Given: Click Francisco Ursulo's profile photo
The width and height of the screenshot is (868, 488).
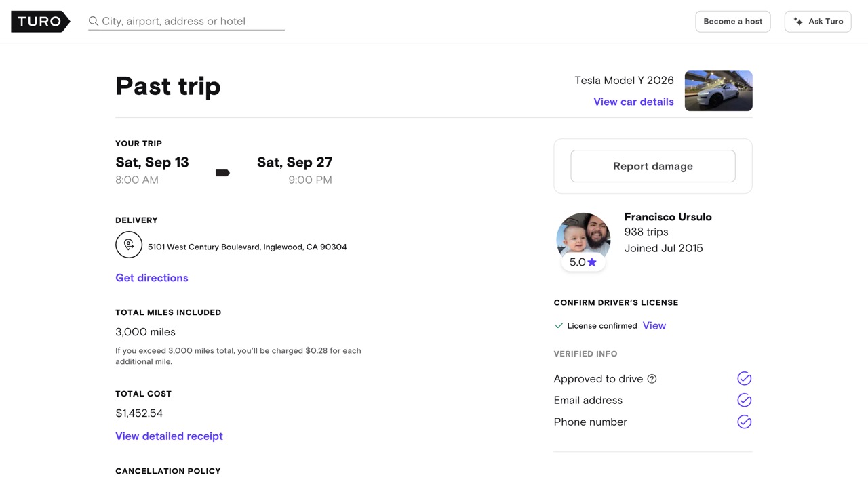Looking at the screenshot, I should [x=583, y=235].
